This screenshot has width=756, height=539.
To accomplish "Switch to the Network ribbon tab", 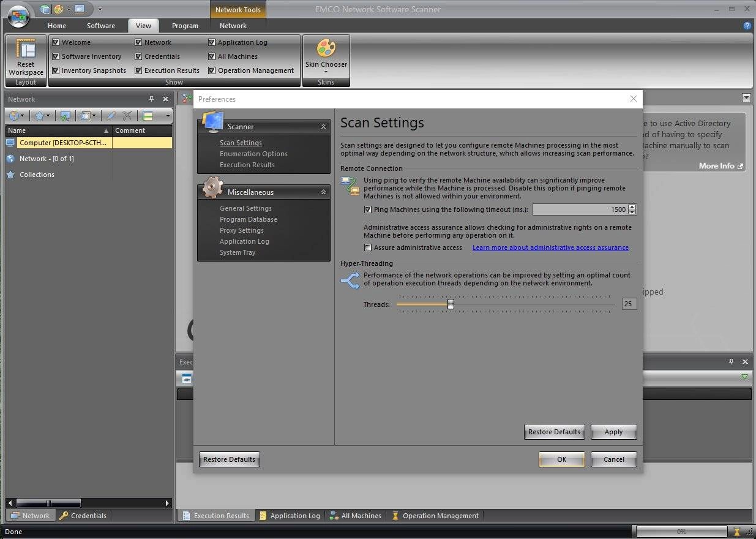I will [233, 26].
